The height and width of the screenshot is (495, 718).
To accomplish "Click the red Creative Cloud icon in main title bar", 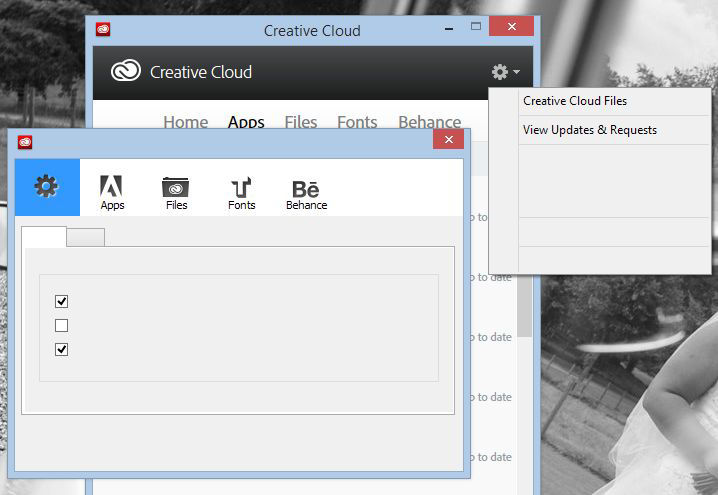I will point(103,30).
